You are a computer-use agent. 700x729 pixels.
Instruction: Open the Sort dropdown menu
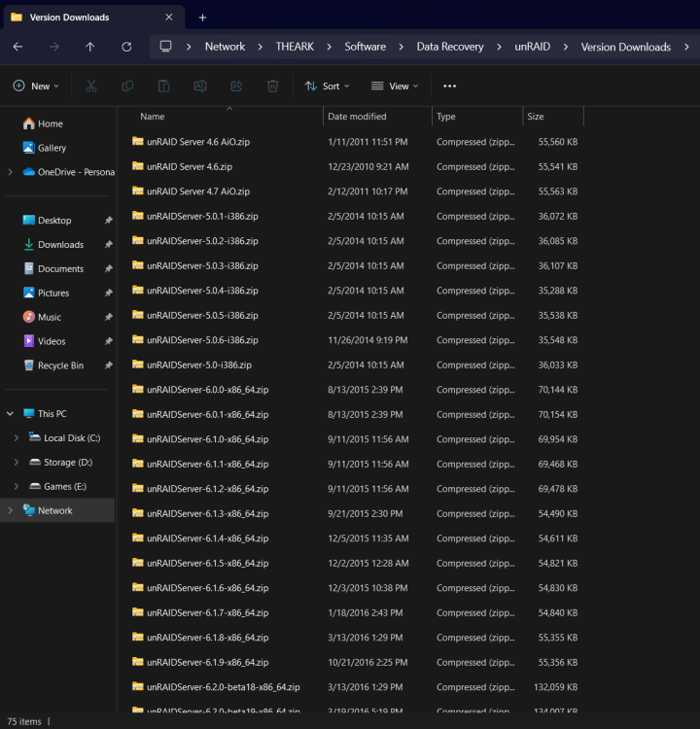point(327,86)
